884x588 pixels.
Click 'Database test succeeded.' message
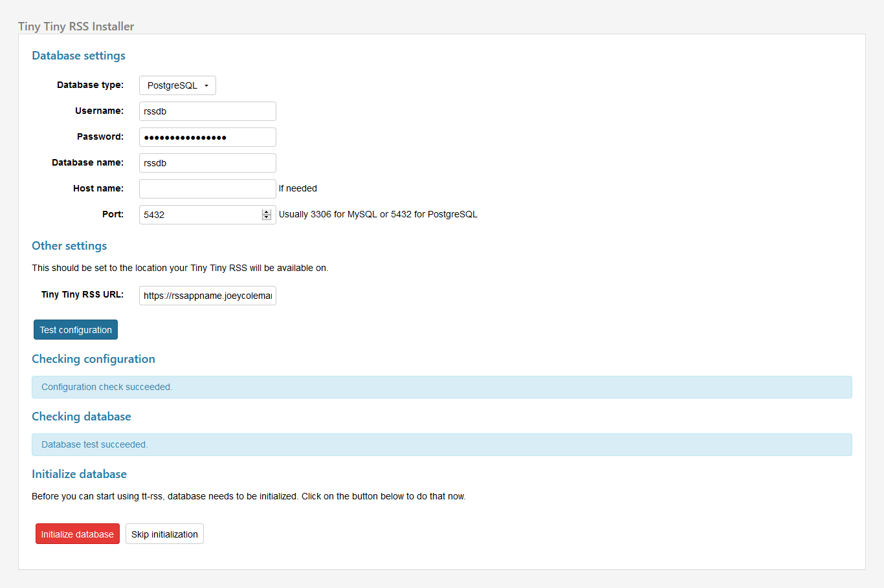(x=442, y=444)
